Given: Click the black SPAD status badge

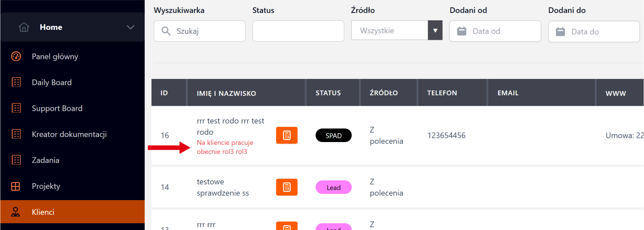Looking at the screenshot, I should (333, 135).
